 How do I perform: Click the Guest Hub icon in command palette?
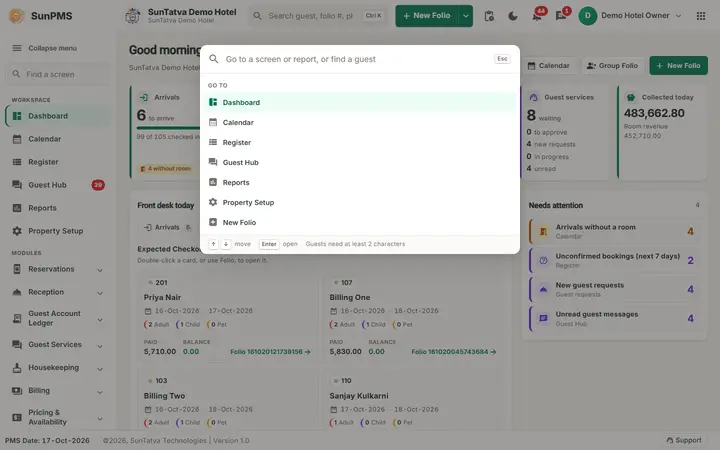[x=213, y=162]
